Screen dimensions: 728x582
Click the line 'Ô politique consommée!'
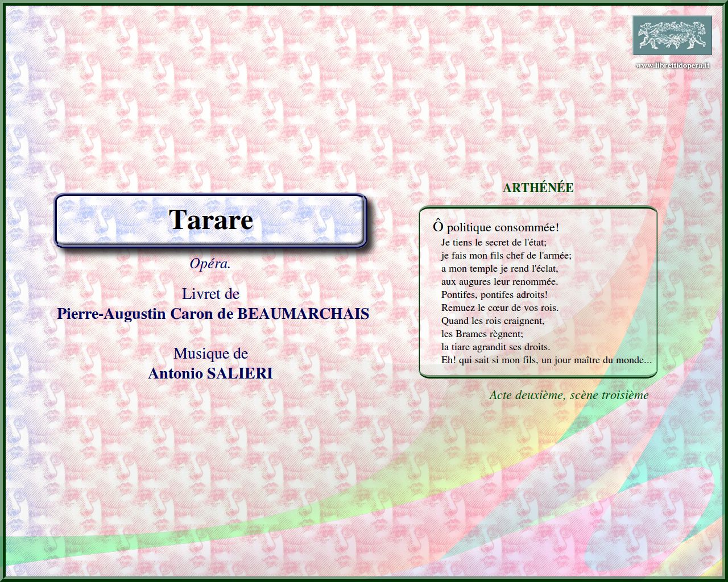(496, 227)
